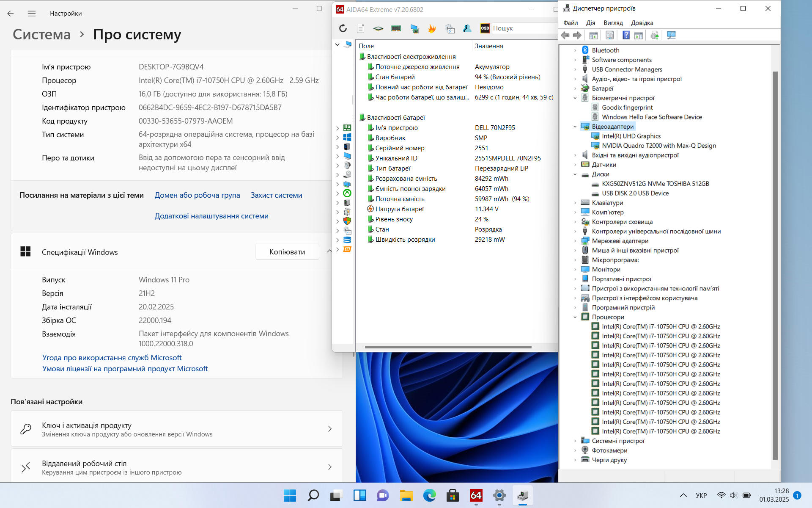The height and width of the screenshot is (508, 812).
Task: Click the Properties icon in Device Manager toolbar
Action: click(609, 36)
